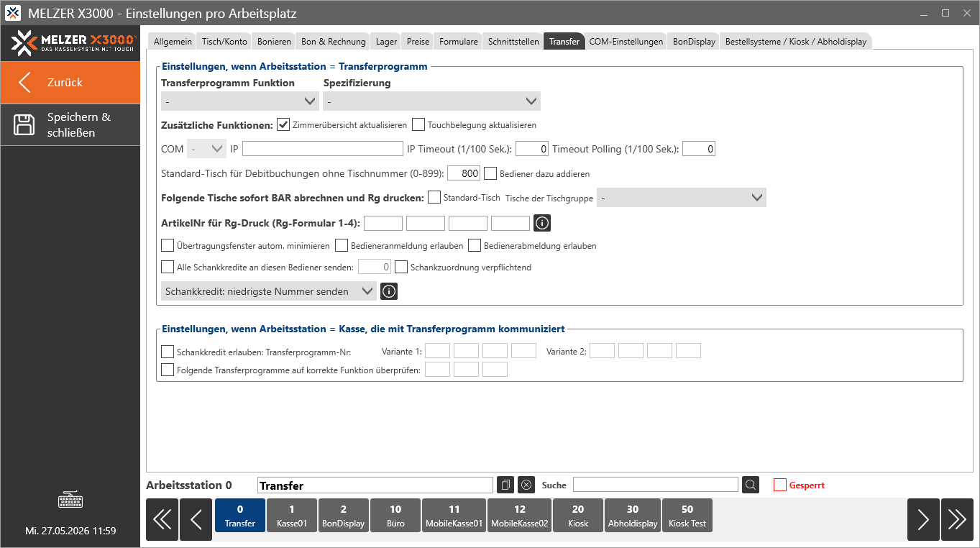
Task: Click the copy workstation name icon
Action: tap(505, 485)
